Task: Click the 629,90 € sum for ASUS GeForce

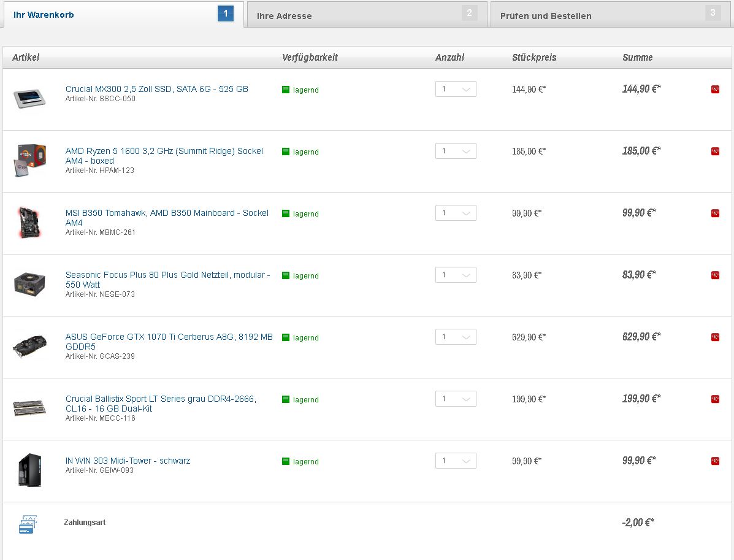Action: (x=641, y=337)
